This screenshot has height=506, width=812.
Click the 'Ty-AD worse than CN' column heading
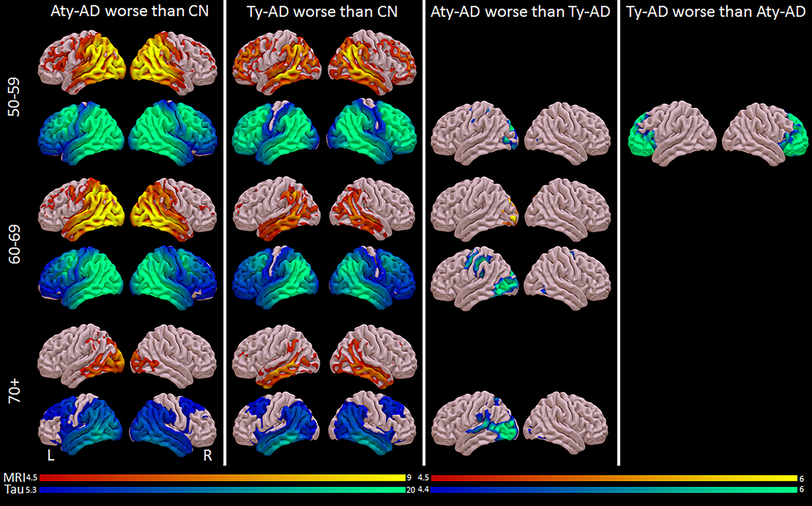pos(322,12)
